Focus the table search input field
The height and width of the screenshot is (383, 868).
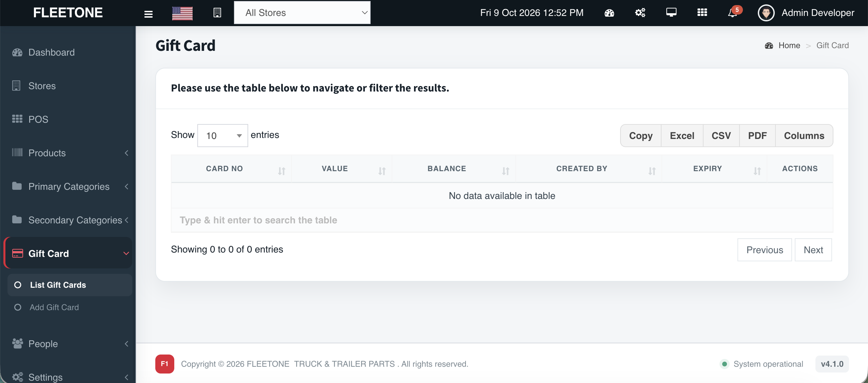point(502,220)
